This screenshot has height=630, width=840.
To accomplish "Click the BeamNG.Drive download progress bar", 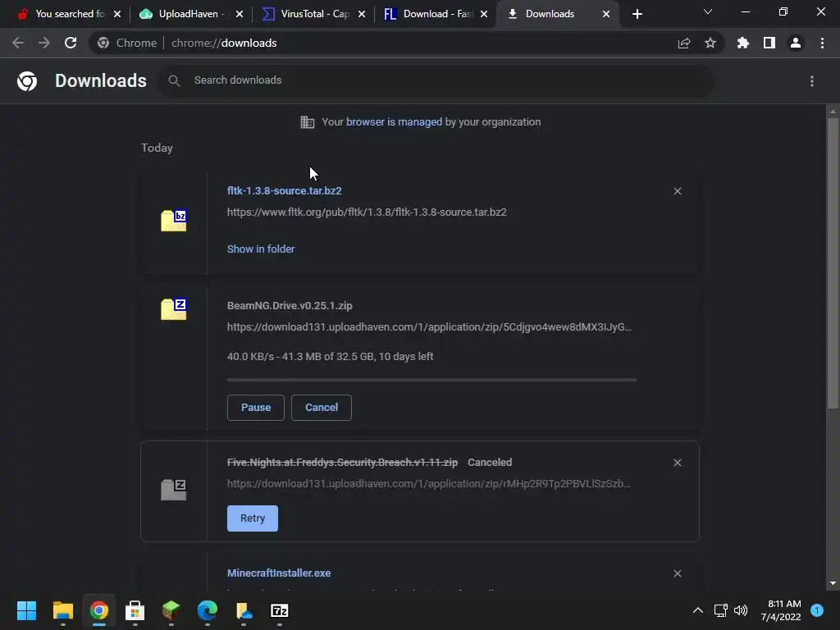I will tap(431, 380).
